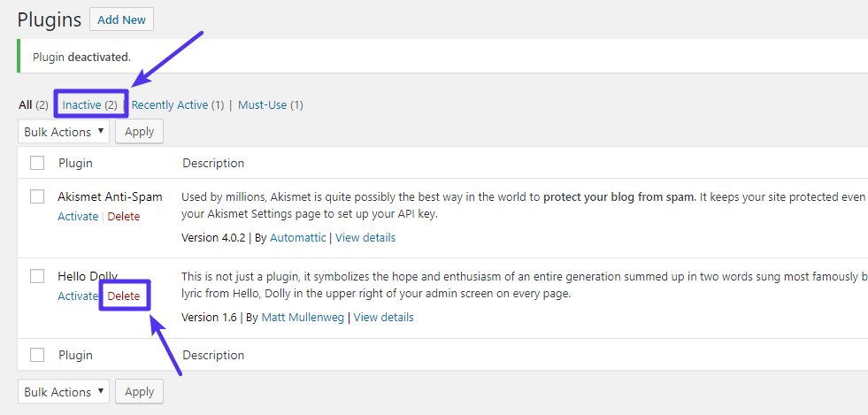Screen dimensions: 868x415
Task: Delete the Hello Dolly plugin
Action: (124, 296)
